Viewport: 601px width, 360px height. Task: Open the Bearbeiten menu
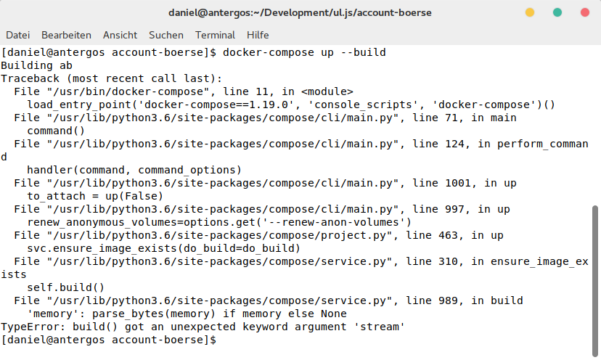coord(66,35)
